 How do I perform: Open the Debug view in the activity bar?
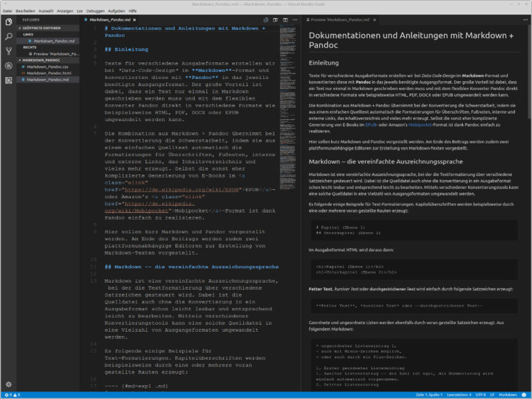pos(9,66)
